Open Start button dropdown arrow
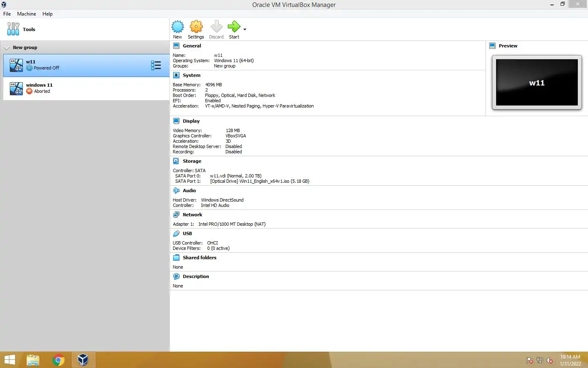 pos(245,29)
